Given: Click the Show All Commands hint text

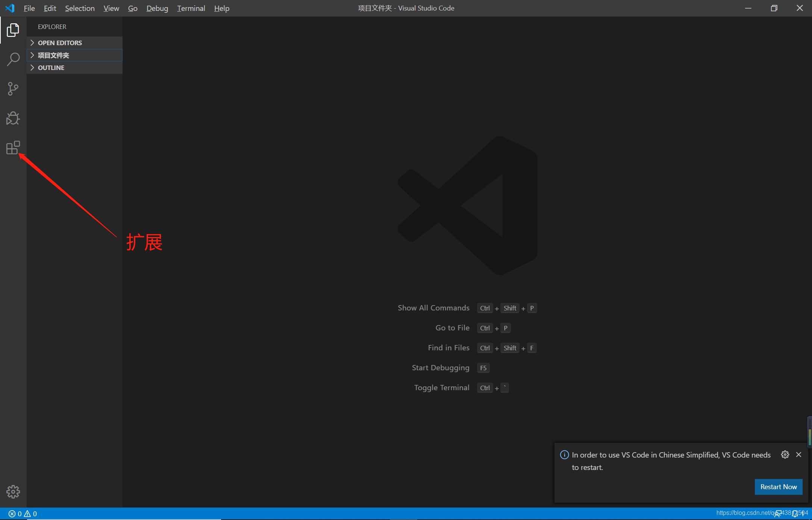Looking at the screenshot, I should tap(433, 308).
